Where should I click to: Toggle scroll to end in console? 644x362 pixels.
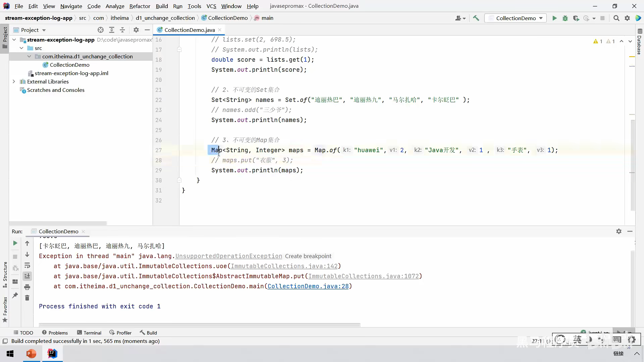[27, 276]
